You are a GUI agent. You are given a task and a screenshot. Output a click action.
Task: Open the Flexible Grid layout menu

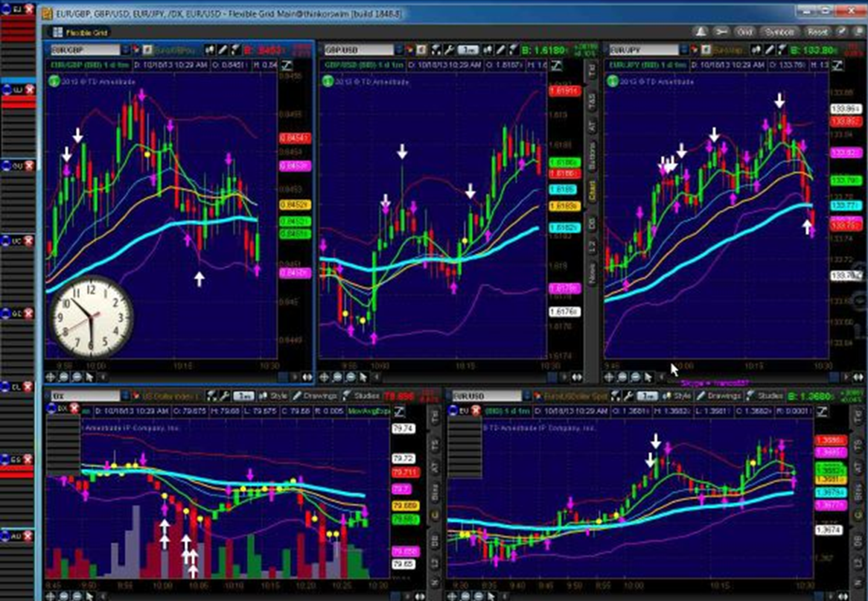(80, 32)
